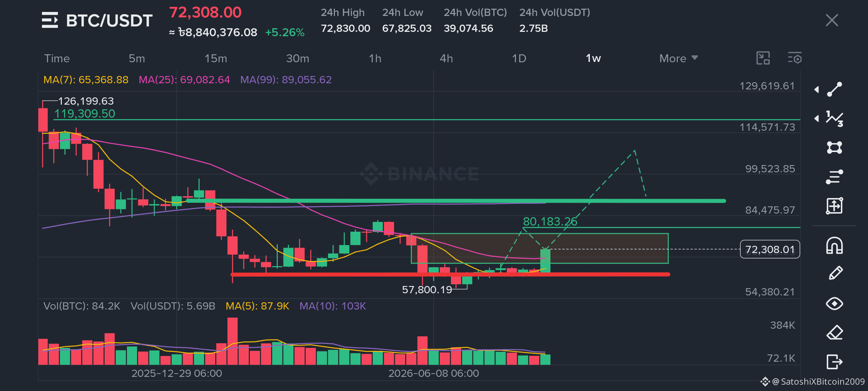Activate the pencil continuous drawing tool

click(x=835, y=273)
